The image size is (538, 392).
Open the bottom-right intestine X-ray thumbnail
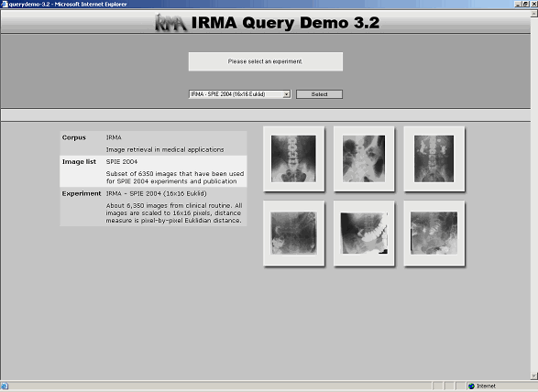point(434,234)
